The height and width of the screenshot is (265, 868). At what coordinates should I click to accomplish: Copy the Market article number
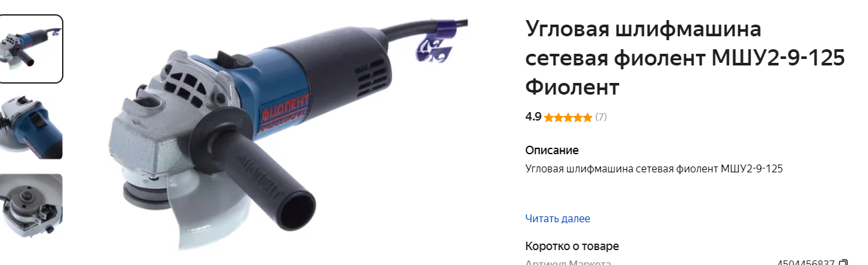pos(843,262)
